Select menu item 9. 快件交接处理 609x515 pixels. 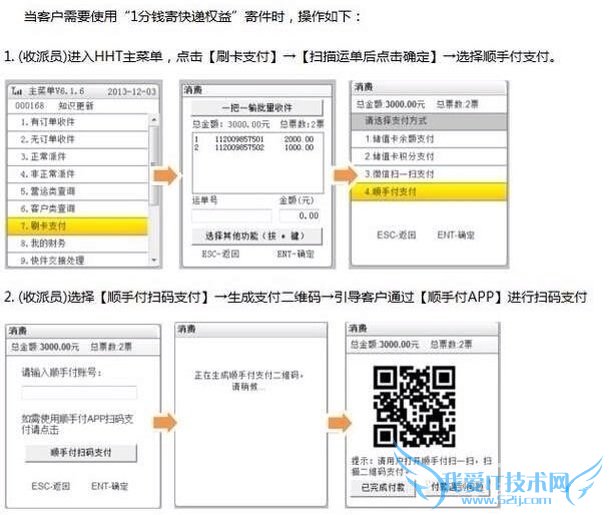coord(78,260)
